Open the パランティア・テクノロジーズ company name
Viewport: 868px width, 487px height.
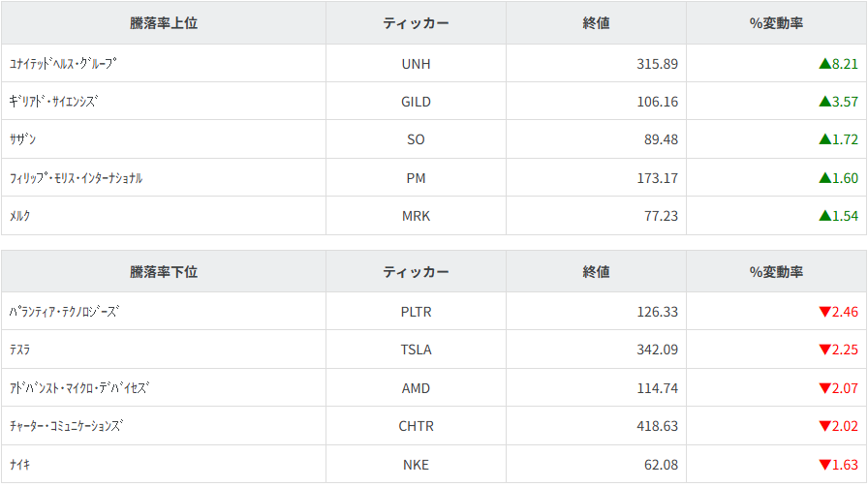[x=63, y=312]
